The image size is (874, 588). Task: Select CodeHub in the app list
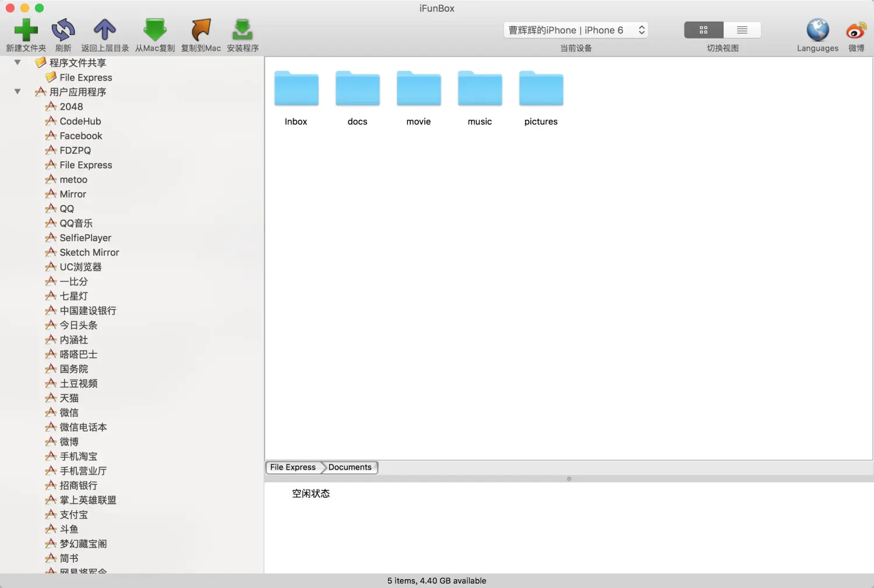[73, 121]
